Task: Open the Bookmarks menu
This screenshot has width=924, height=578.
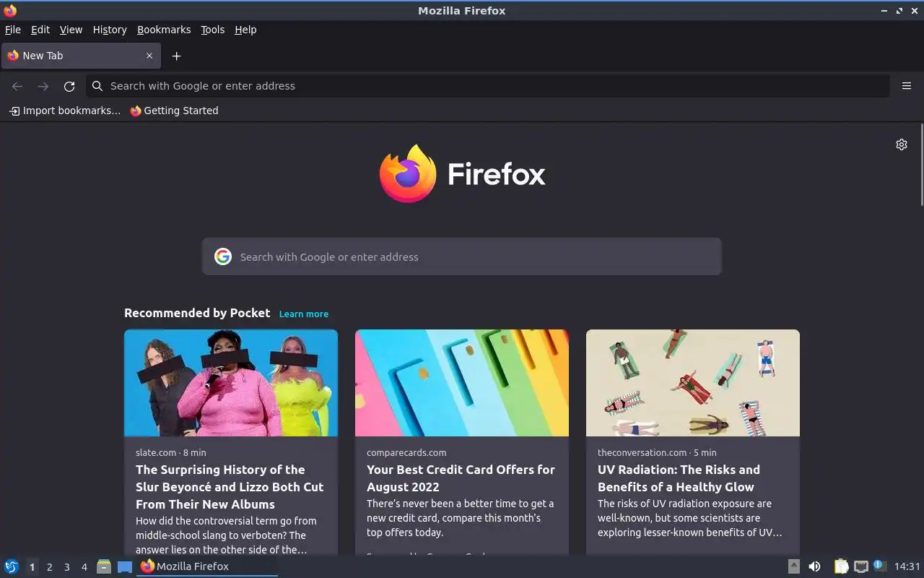Action: click(x=164, y=30)
